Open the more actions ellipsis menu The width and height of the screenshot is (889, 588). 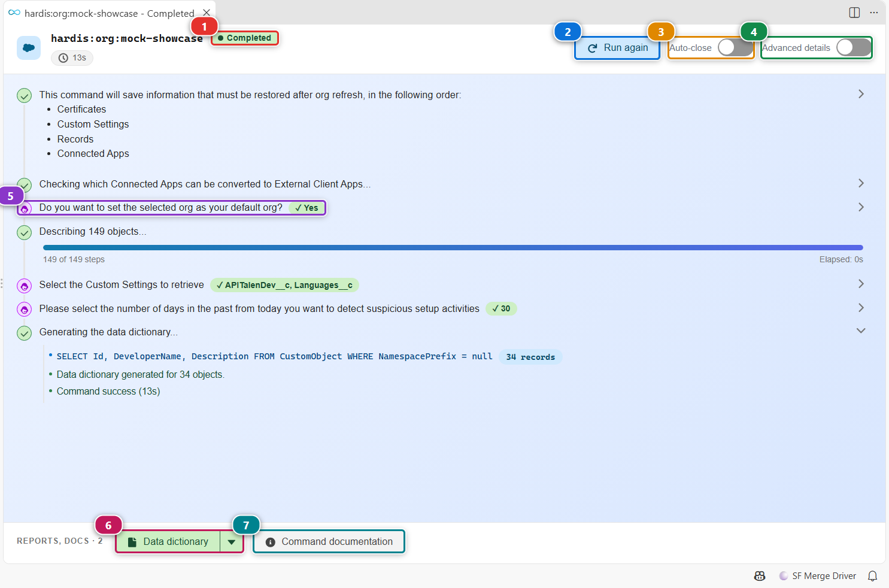pos(874,13)
